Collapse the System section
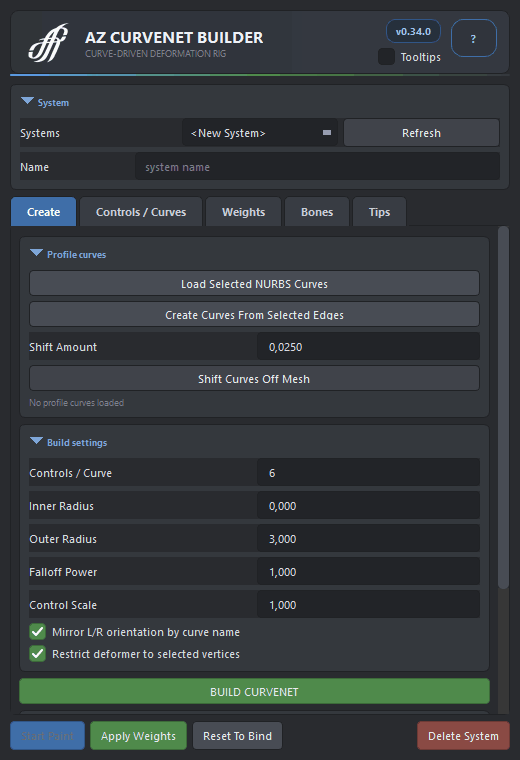This screenshot has width=520, height=760. (x=28, y=102)
